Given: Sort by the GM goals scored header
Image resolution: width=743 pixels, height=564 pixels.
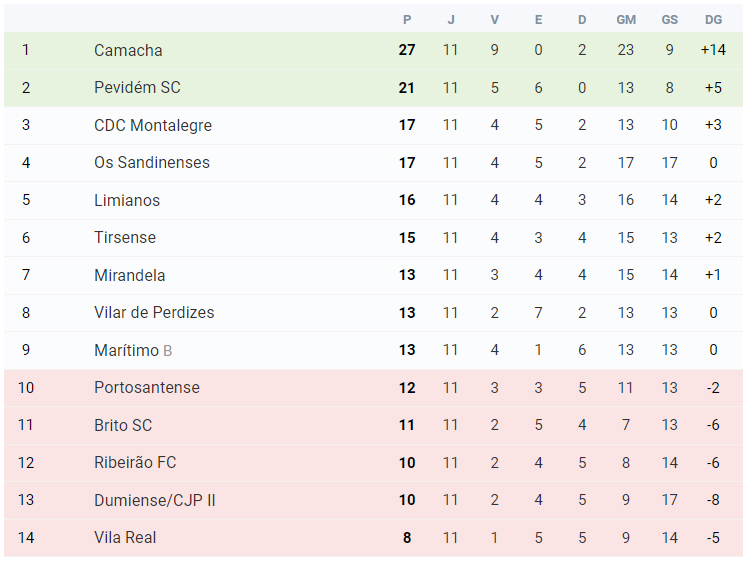Looking at the screenshot, I should [x=626, y=20].
